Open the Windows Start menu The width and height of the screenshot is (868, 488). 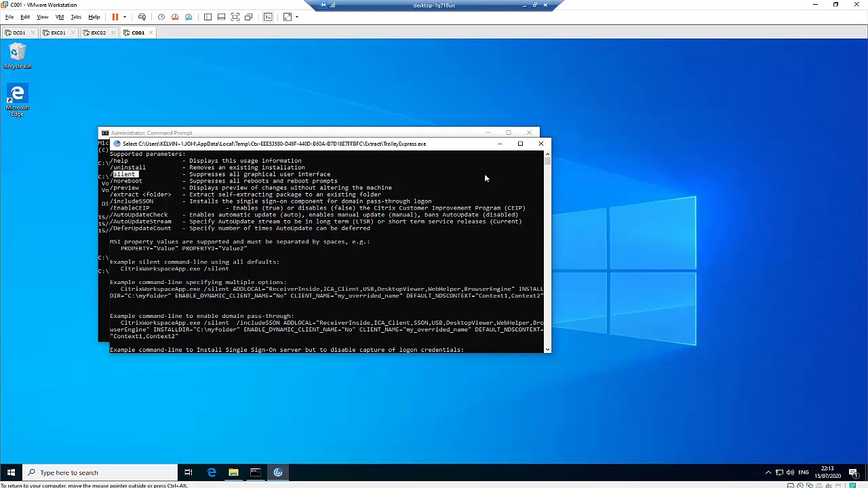tap(11, 472)
